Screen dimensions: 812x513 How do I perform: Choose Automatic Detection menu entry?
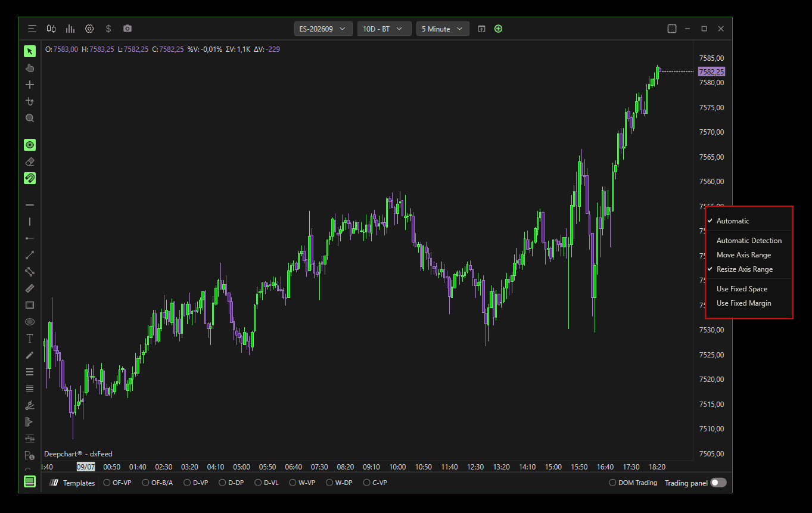click(749, 241)
